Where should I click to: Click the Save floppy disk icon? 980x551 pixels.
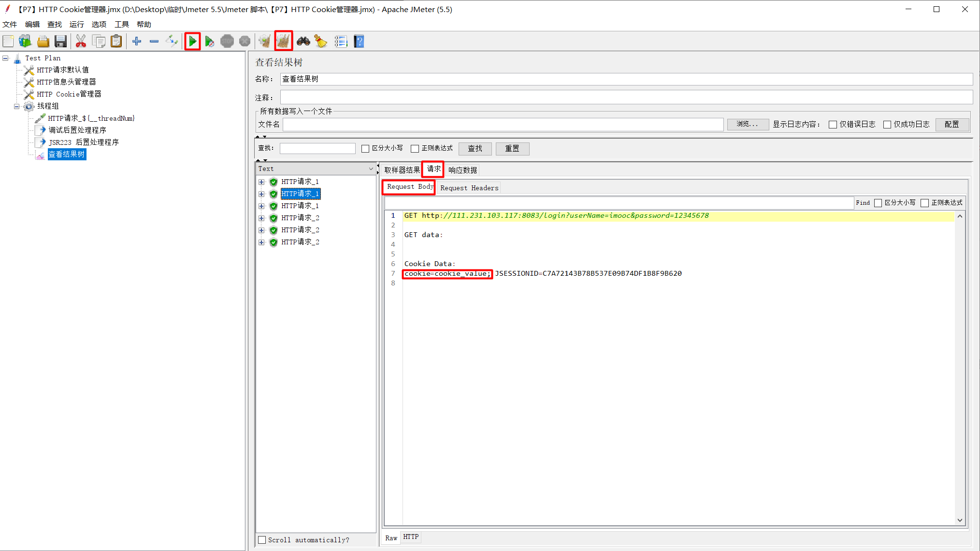tap(60, 42)
